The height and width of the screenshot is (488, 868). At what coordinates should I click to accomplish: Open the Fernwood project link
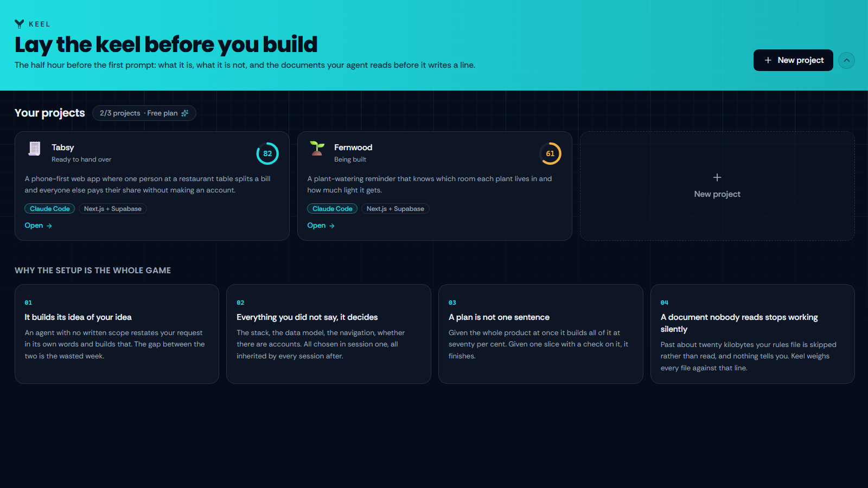321,226
